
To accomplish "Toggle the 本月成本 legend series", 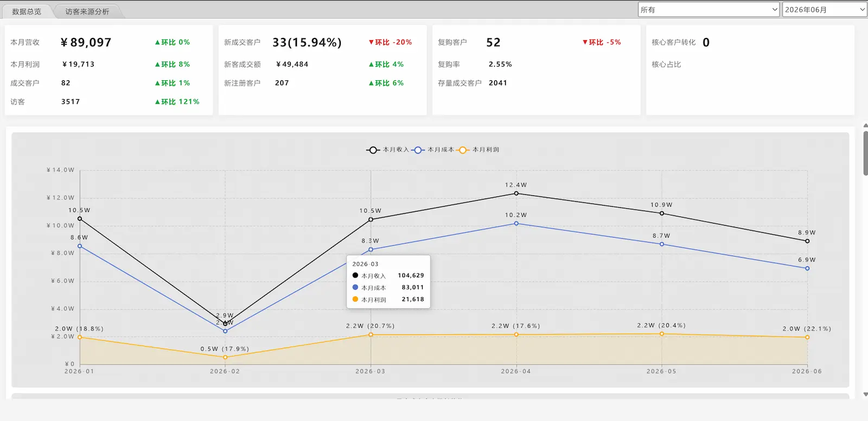I will click(x=432, y=150).
